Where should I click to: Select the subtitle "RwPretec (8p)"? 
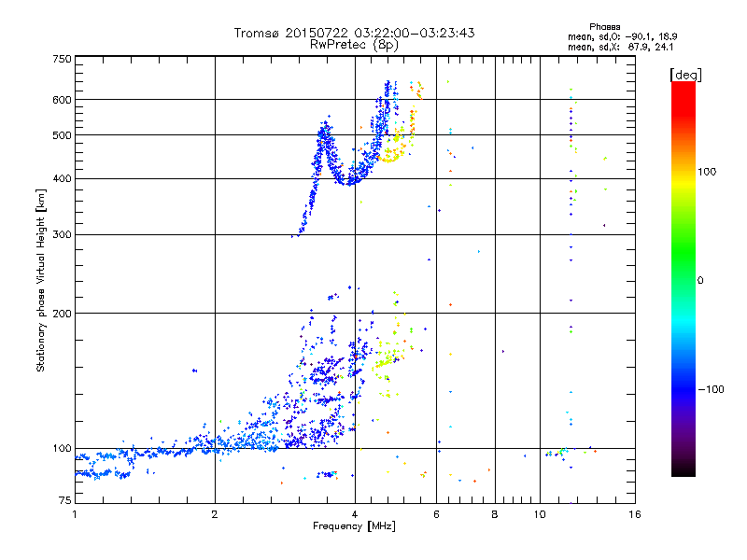pos(354,45)
